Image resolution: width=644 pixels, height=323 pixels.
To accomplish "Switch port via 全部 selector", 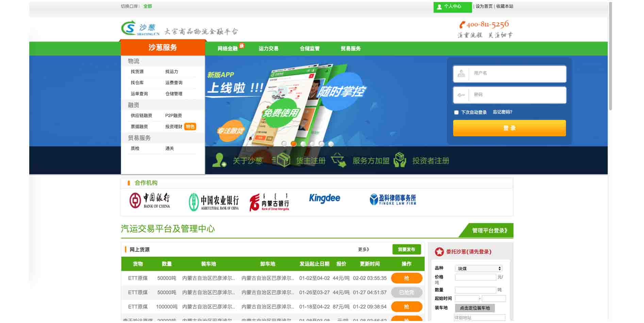I will (148, 6).
